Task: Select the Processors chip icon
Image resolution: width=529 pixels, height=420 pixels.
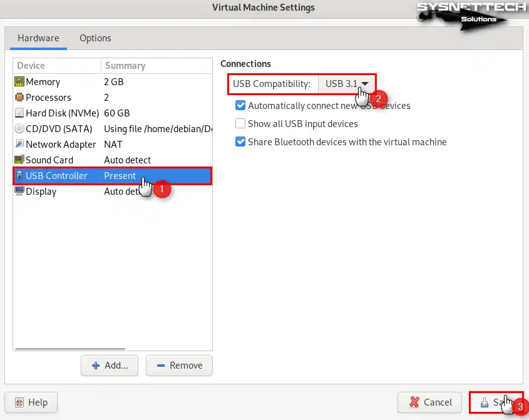Action: point(19,98)
